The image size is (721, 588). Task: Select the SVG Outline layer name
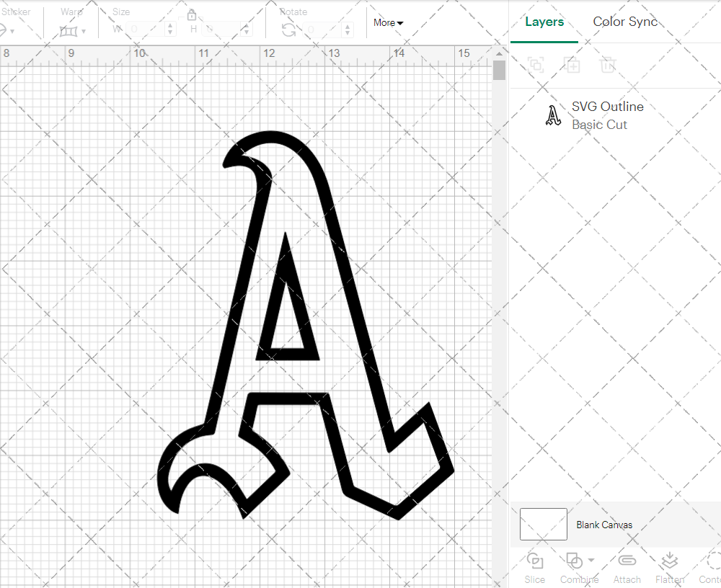(x=607, y=107)
